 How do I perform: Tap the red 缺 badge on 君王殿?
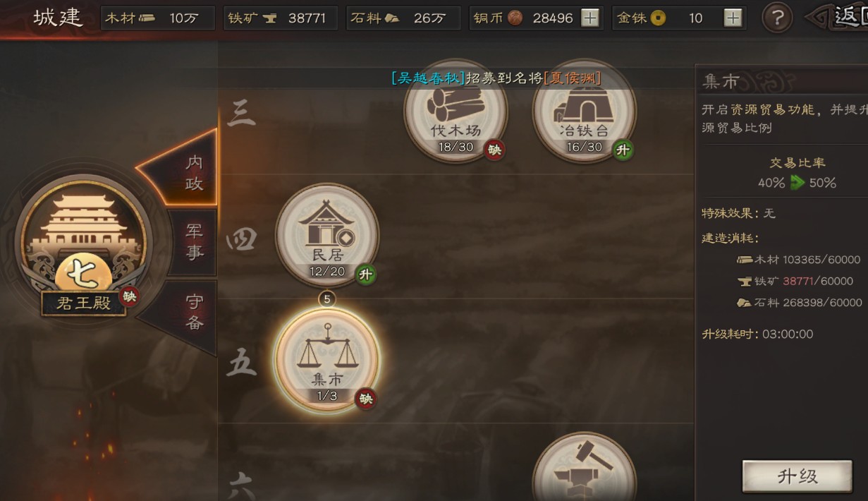pyautogui.click(x=129, y=296)
